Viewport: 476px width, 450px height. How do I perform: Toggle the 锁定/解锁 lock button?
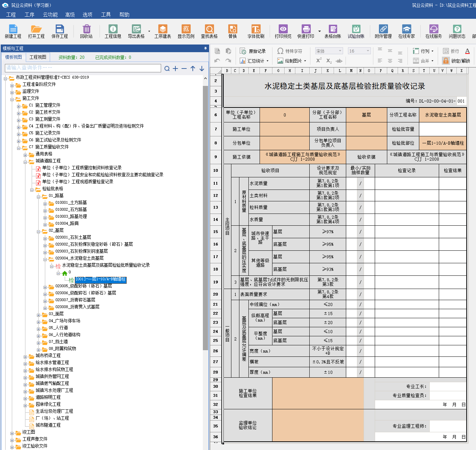pos(456,61)
